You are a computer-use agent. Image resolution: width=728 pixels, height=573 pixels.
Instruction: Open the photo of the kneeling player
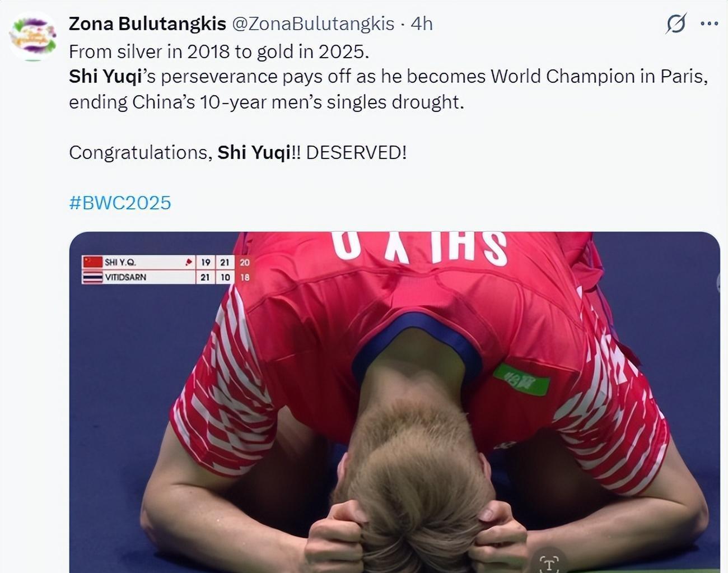394,402
